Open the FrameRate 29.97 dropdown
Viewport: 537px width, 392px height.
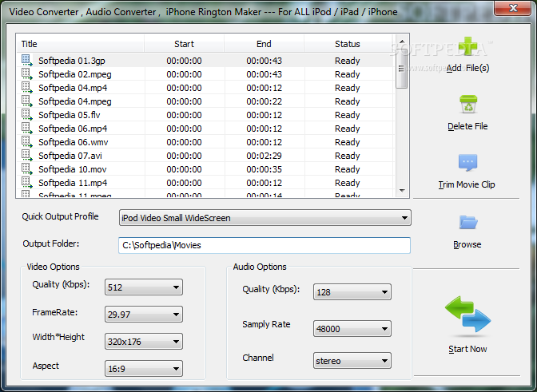pos(144,315)
